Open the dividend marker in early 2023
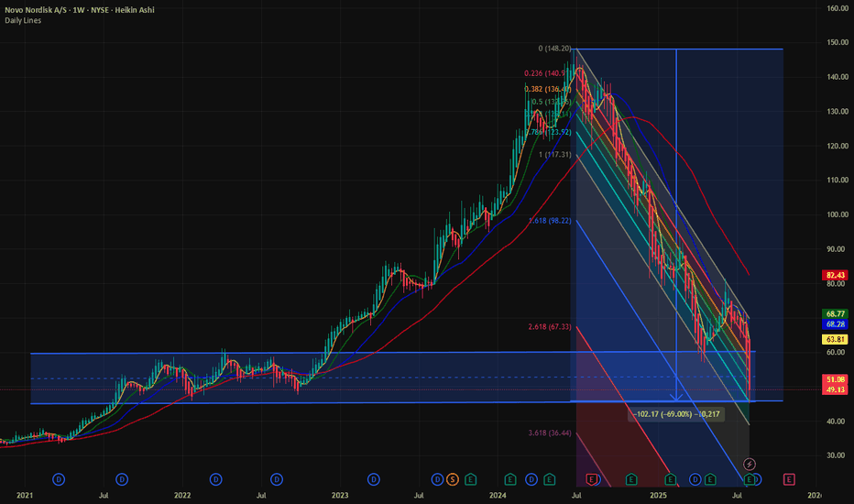 [373, 479]
